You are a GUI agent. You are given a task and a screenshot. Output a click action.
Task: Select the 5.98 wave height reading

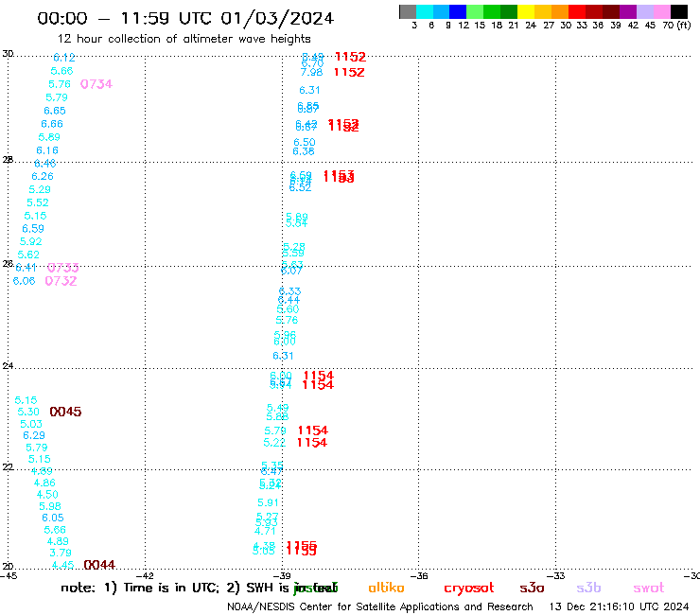[50, 506]
